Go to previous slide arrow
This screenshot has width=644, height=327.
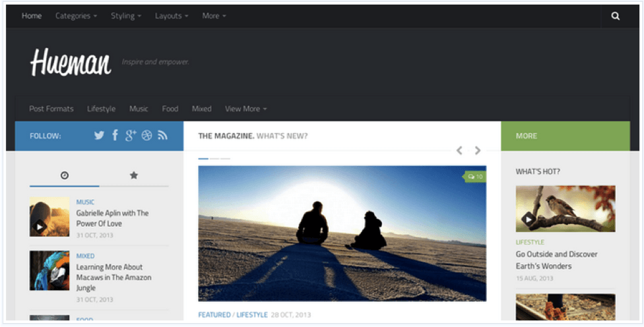click(x=460, y=150)
